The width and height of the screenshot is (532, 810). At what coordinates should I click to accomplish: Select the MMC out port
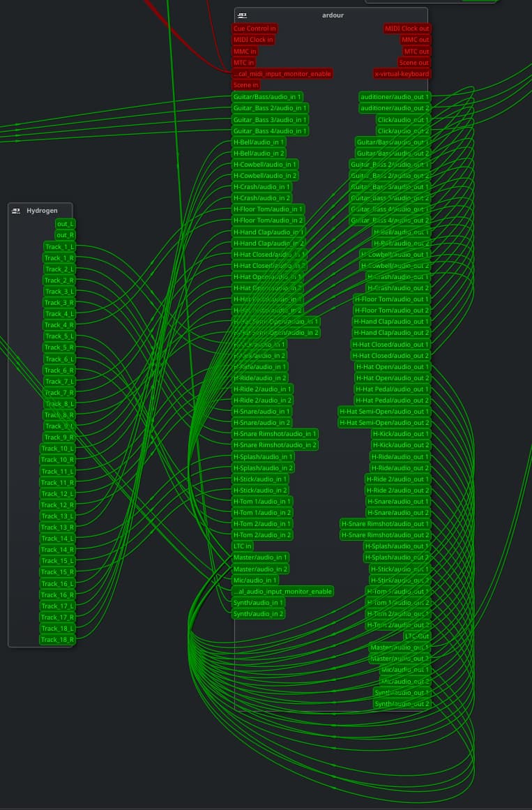click(415, 40)
